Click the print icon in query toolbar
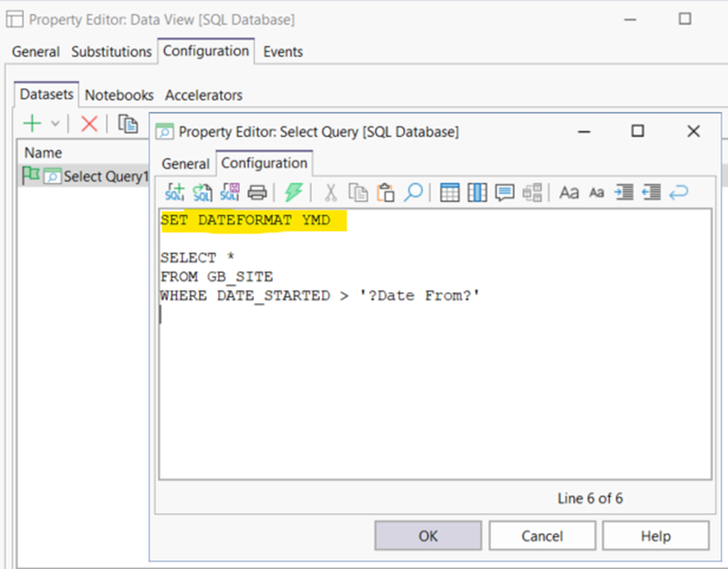 [257, 192]
